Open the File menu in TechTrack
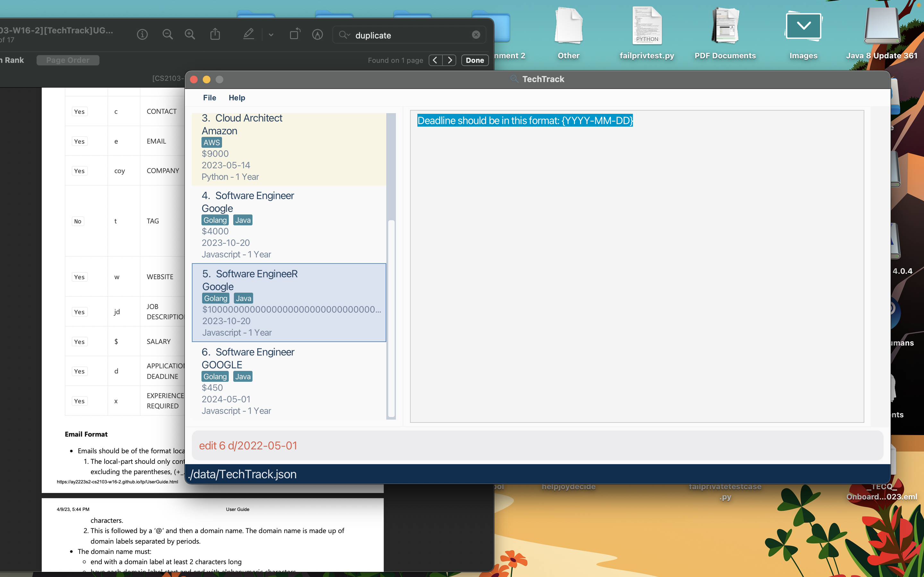The width and height of the screenshot is (924, 577). (x=209, y=98)
